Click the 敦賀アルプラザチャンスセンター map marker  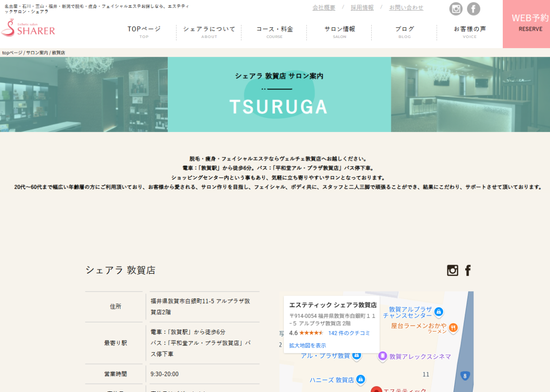click(x=439, y=312)
